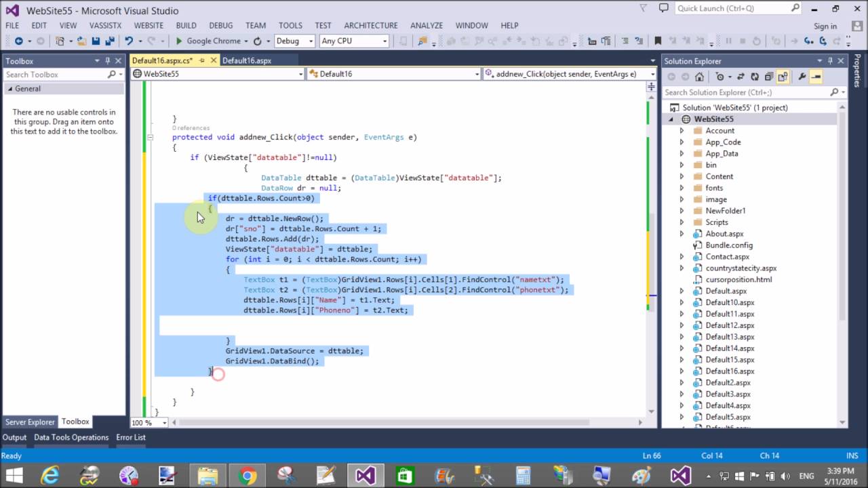The image size is (868, 488).
Task: Open Internet Explorer from the taskbar
Action: pos(50,475)
